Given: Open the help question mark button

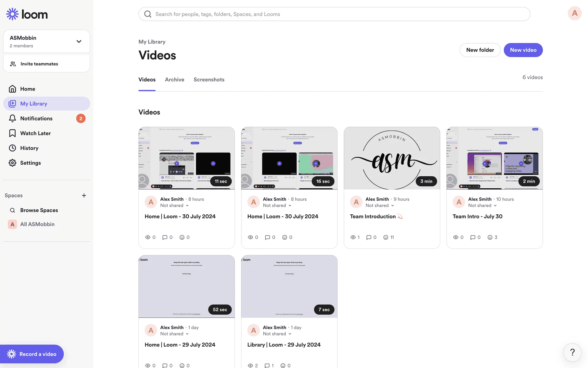Looking at the screenshot, I should pos(572,352).
